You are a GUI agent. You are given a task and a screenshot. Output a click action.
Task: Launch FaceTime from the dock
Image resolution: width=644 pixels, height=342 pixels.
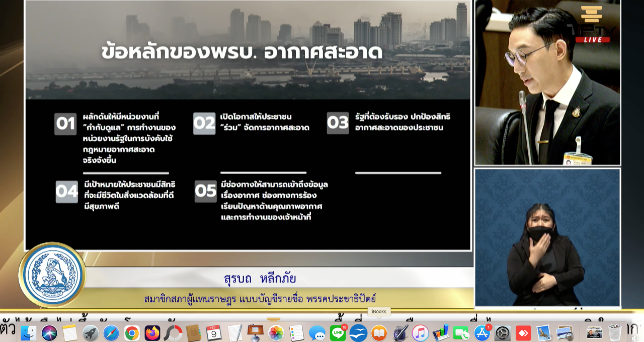(461, 333)
